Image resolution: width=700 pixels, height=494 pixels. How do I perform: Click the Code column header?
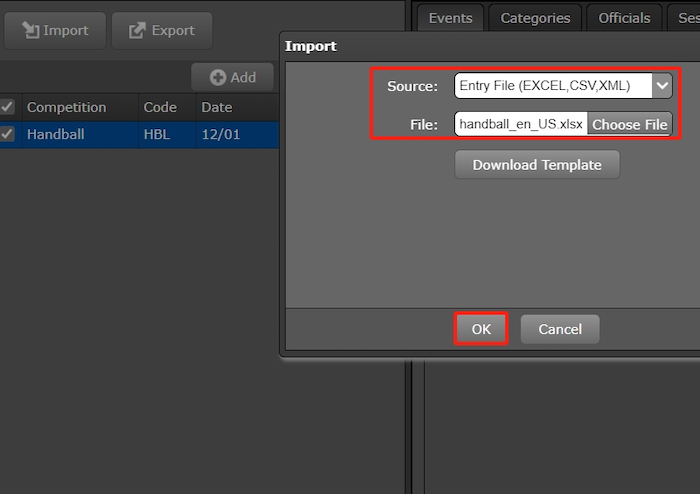pyautogui.click(x=160, y=107)
